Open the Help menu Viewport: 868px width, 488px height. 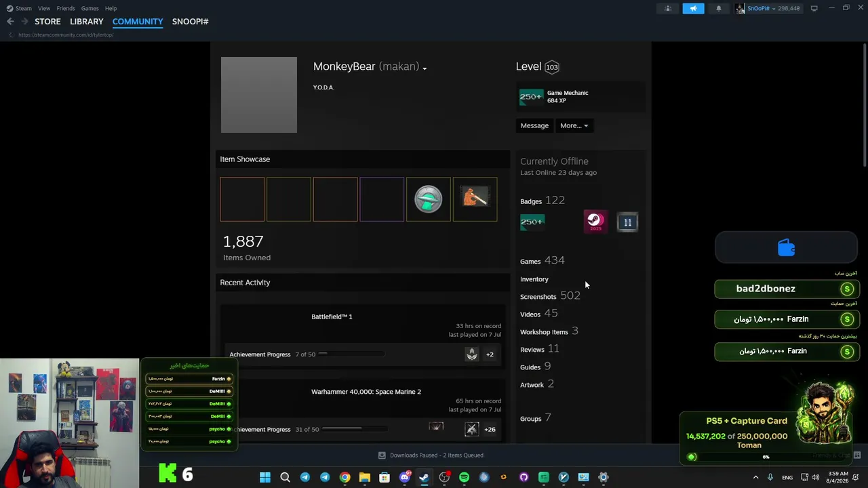111,8
